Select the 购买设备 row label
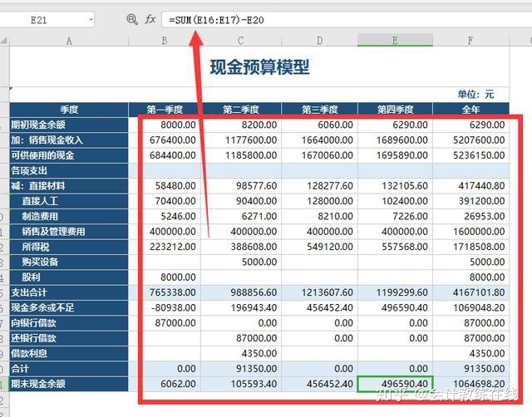The width and height of the screenshot is (532, 417). (x=69, y=262)
